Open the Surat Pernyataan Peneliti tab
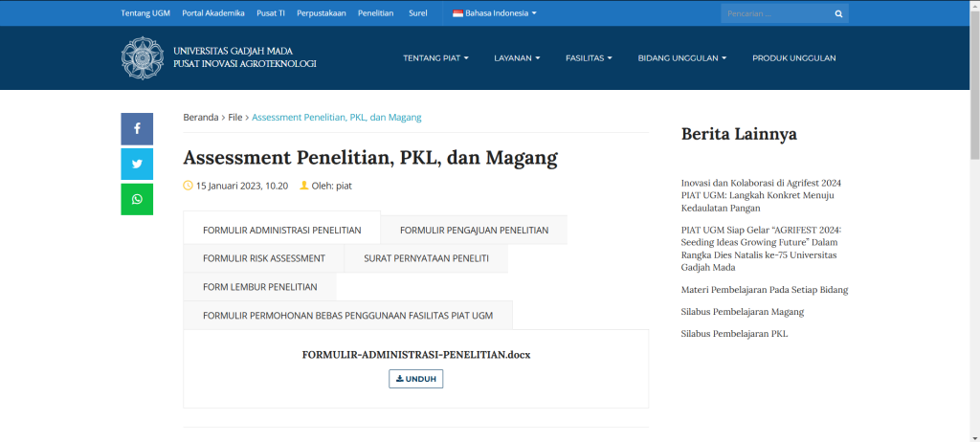Viewport: 980px width, 442px height. coord(426,258)
